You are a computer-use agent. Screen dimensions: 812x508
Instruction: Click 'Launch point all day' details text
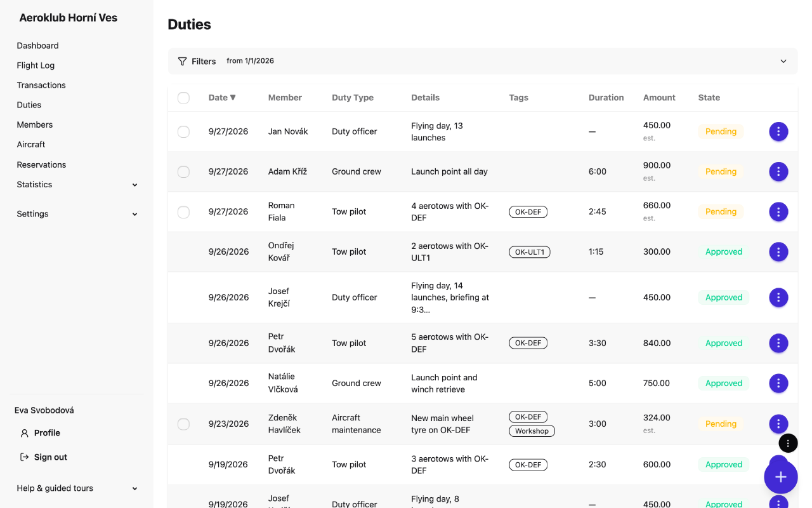point(449,171)
